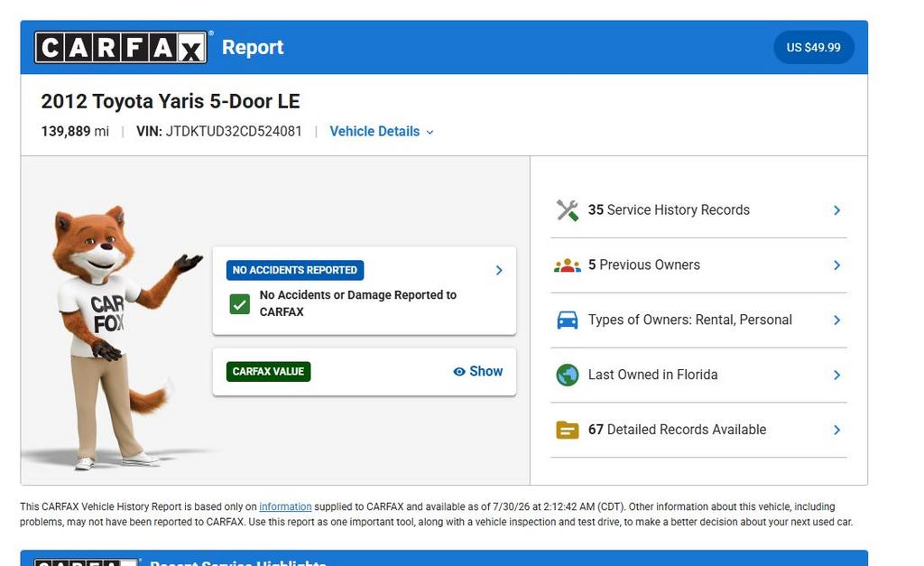Click the green checkmark no accidents icon
The width and height of the screenshot is (924, 566).
[x=240, y=304]
